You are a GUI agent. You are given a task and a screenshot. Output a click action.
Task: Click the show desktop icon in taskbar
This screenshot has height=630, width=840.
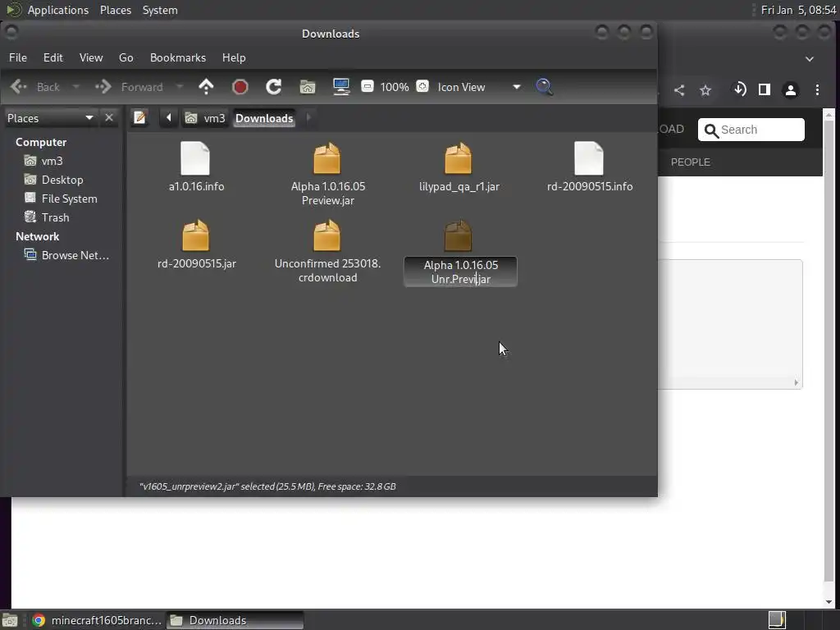[10, 620]
